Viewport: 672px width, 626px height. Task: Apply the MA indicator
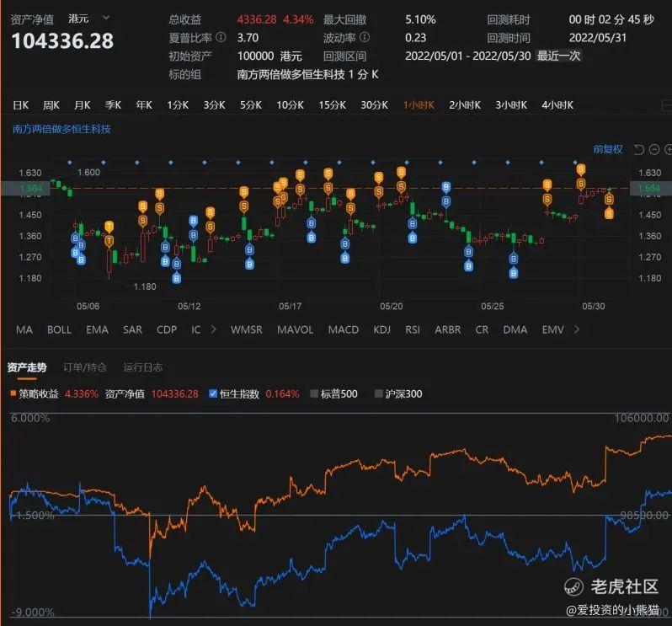(24, 329)
